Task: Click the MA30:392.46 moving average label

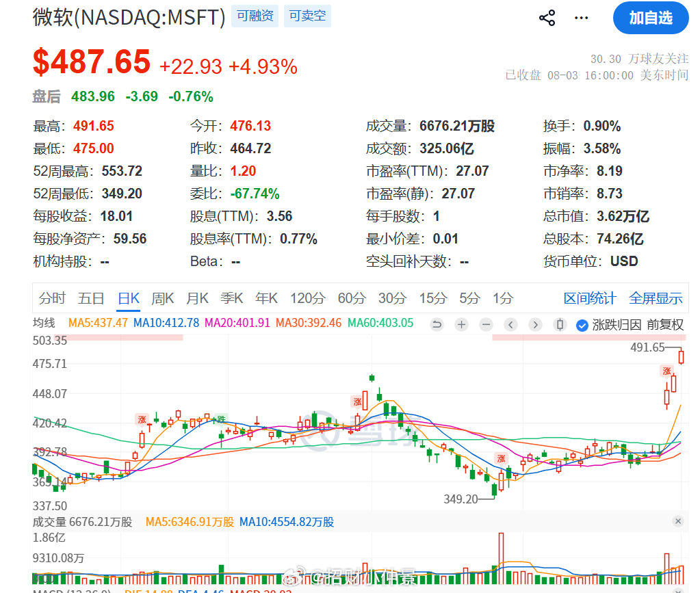Action: click(309, 323)
